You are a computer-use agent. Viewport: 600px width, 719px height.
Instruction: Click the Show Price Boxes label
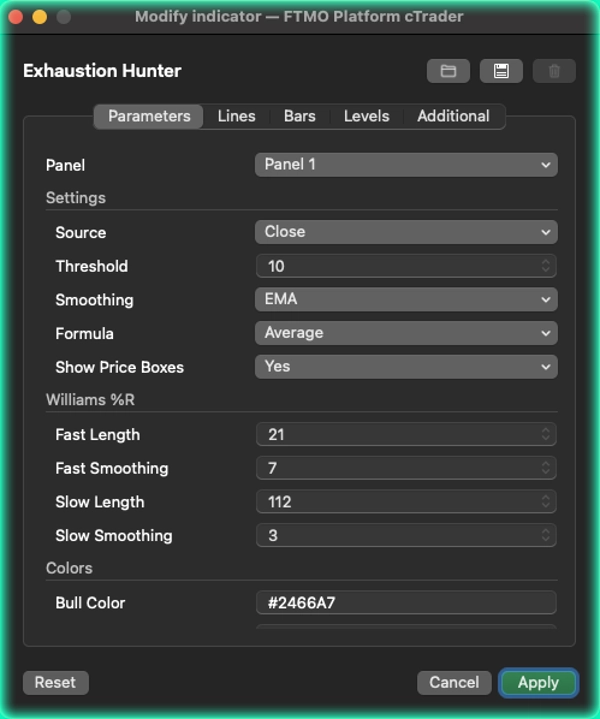click(x=119, y=367)
